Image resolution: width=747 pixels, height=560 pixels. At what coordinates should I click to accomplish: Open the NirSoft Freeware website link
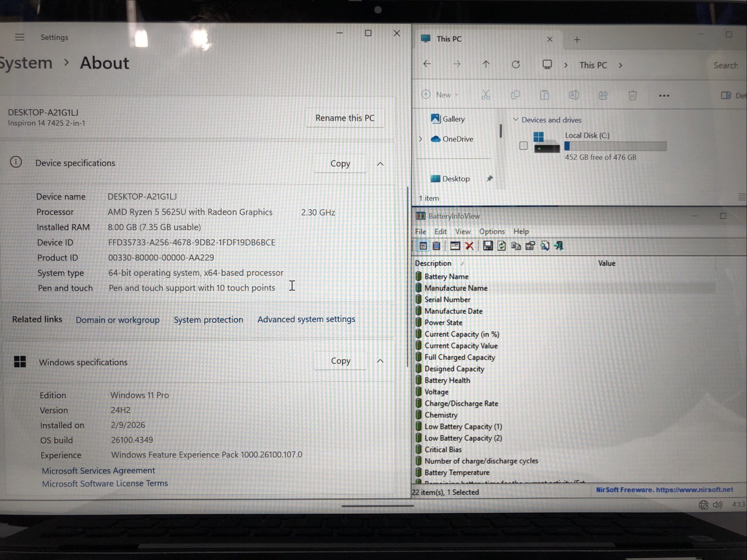(664, 490)
